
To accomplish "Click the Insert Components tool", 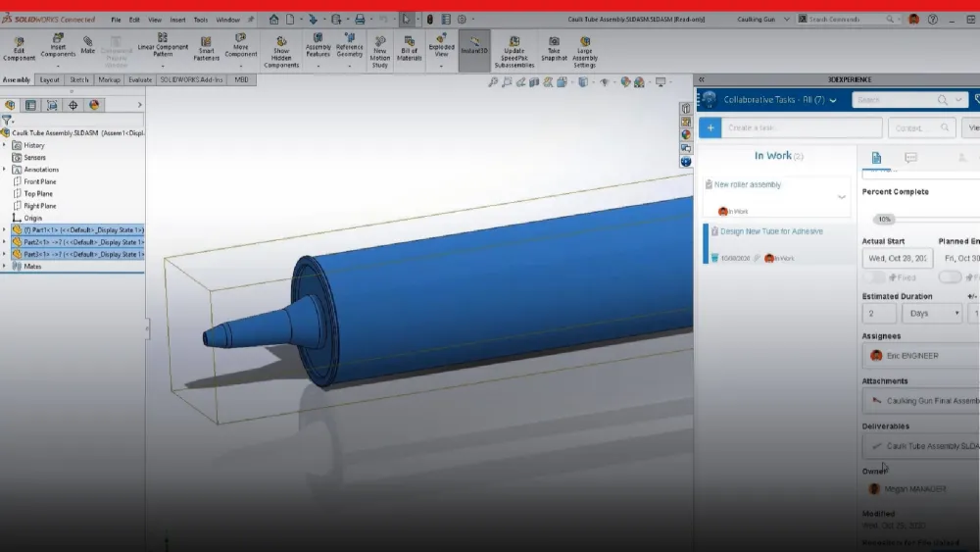I will tap(58, 47).
